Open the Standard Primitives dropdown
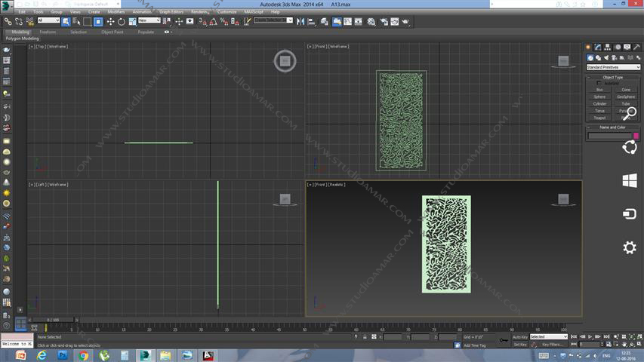Image resolution: width=644 pixels, height=362 pixels. (x=613, y=67)
